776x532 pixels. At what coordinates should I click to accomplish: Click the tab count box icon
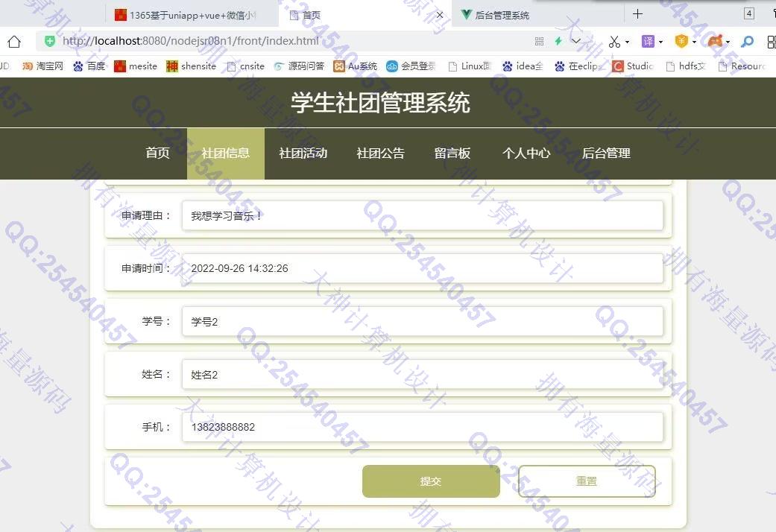click(x=749, y=13)
